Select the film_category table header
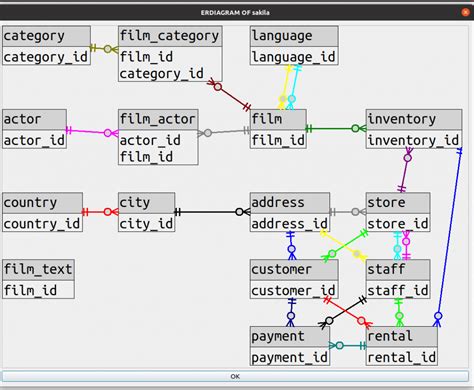 (170, 36)
